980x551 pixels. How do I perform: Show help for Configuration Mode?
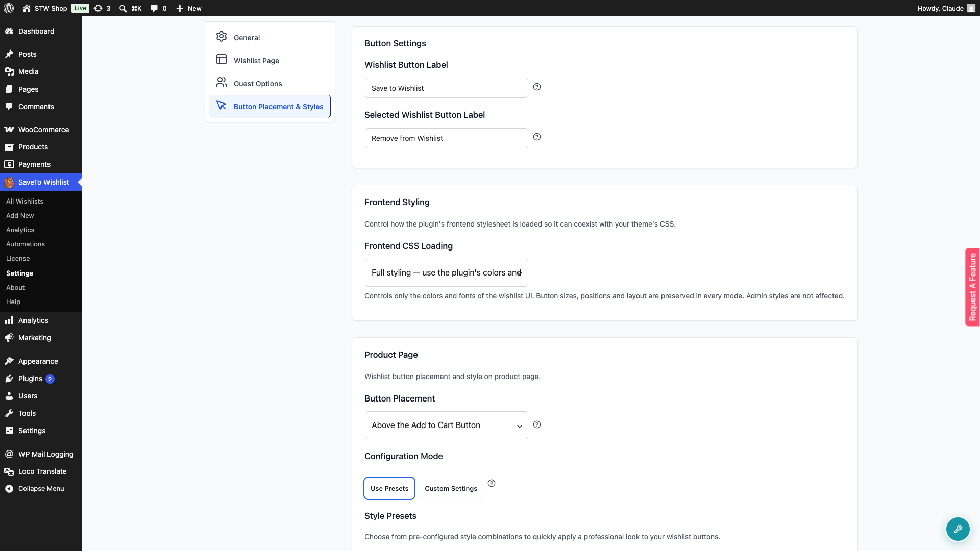tap(492, 483)
